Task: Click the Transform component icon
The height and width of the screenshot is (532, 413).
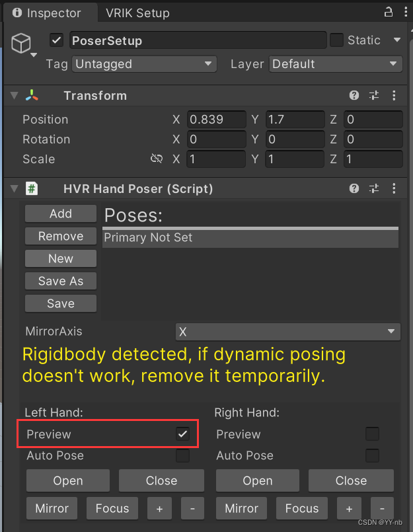Action: click(31, 95)
